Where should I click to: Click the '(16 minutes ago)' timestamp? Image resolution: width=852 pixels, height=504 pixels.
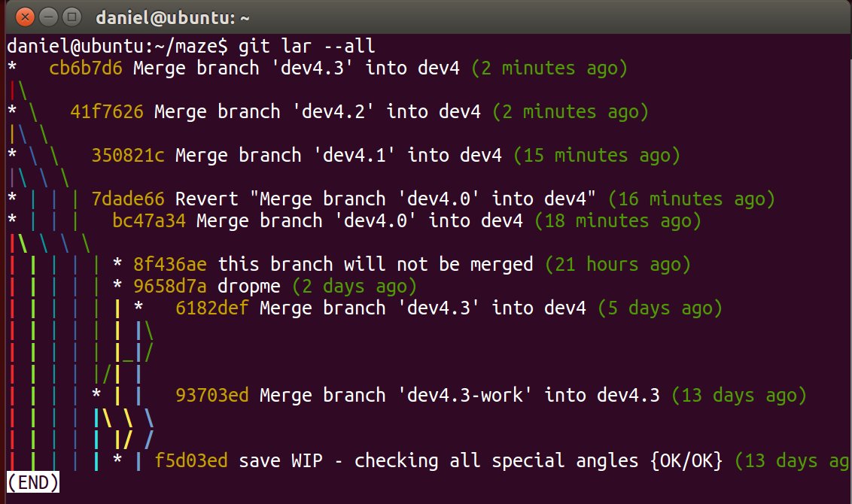[692, 199]
